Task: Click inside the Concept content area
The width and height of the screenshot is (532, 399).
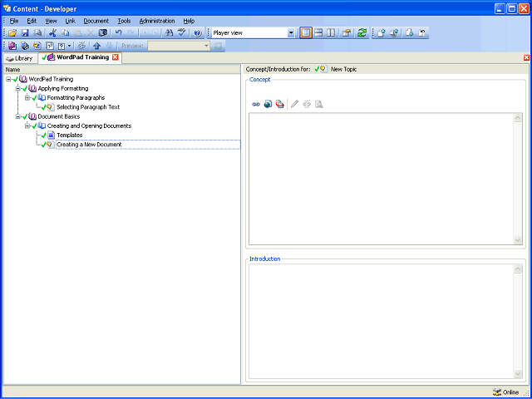Action: click(x=382, y=179)
